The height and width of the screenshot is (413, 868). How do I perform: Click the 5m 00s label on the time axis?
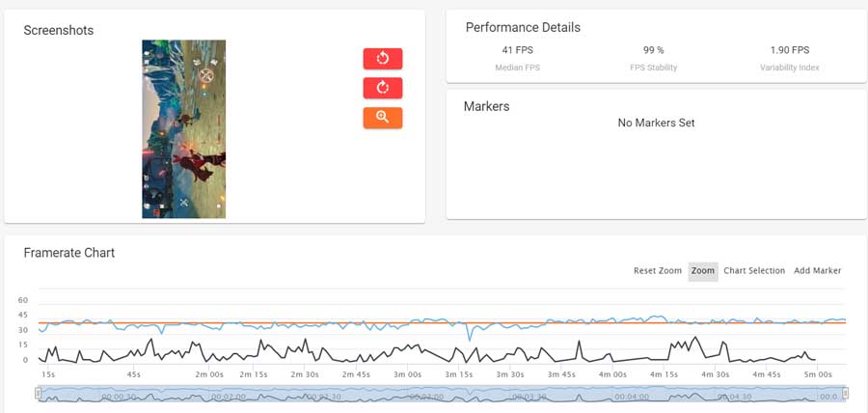click(818, 374)
